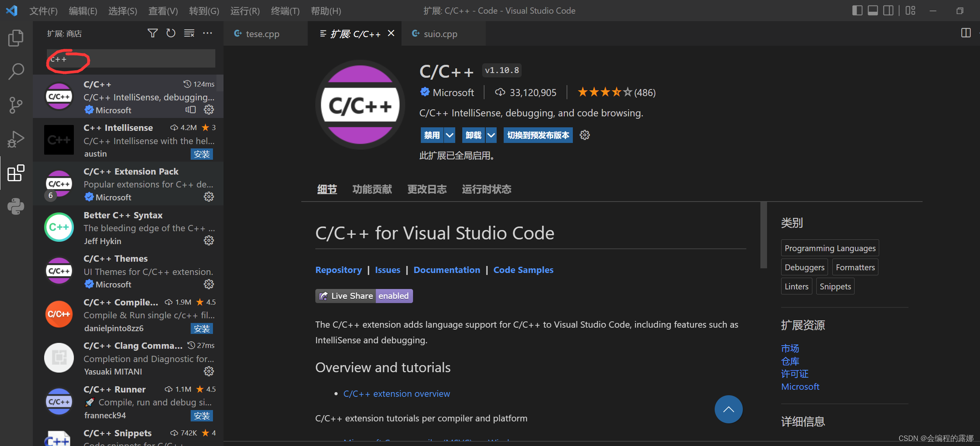
Task: Click manage gear for Better C++ Syntax
Action: [x=209, y=241]
